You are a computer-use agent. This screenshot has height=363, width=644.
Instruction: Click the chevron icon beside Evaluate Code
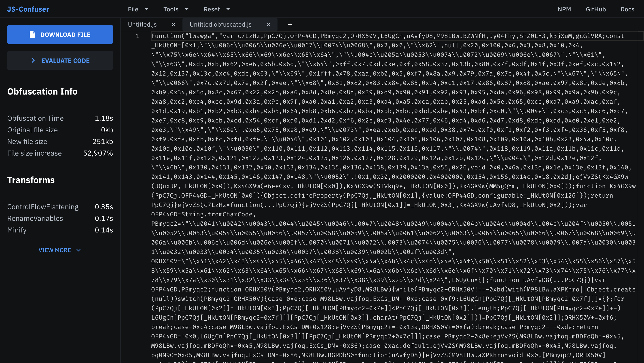(x=33, y=60)
